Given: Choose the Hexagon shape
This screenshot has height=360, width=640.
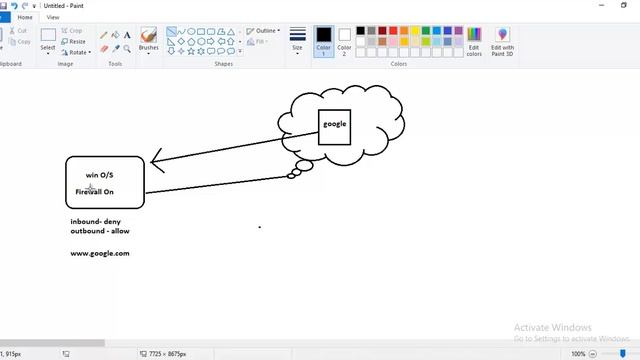Looking at the screenshot, I should click(x=201, y=42).
